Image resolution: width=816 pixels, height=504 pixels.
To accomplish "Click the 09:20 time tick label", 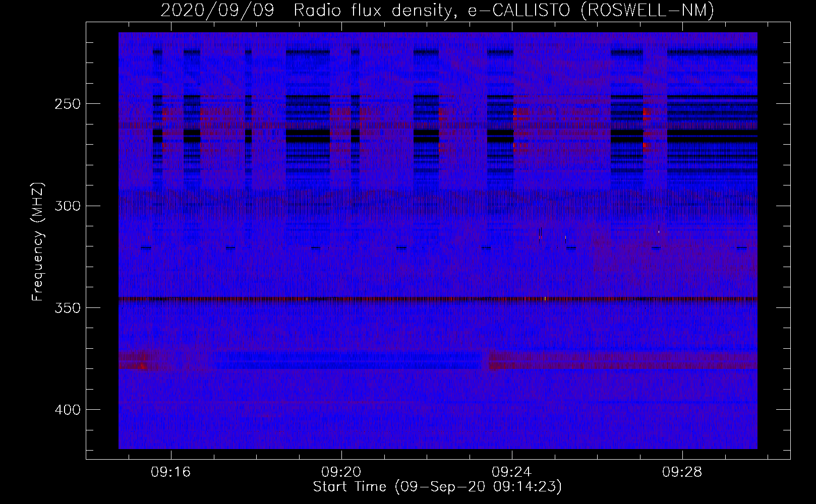I will point(341,472).
